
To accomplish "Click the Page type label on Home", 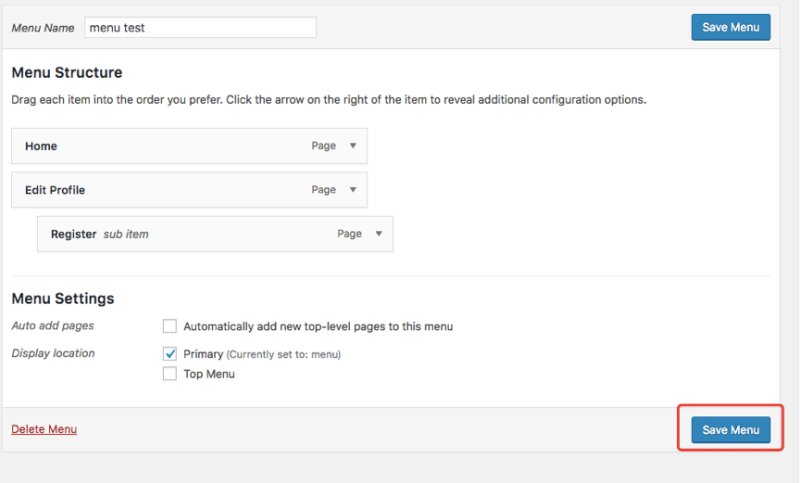I will coord(323,146).
